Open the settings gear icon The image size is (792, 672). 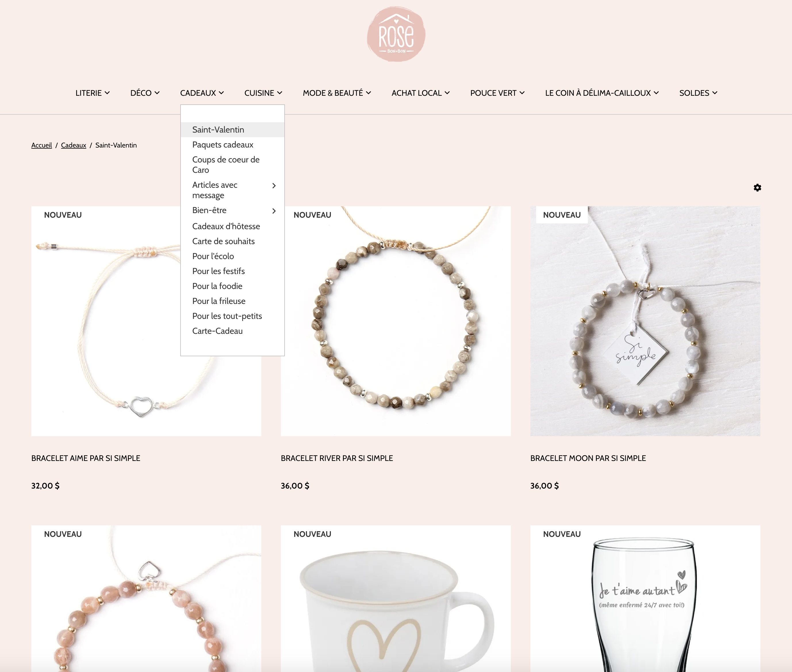(757, 187)
